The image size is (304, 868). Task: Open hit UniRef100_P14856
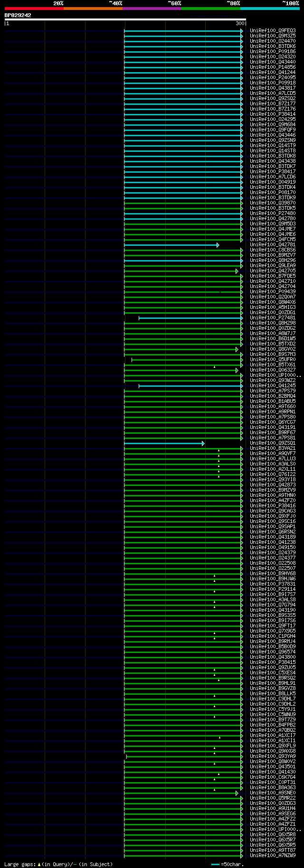coord(273,67)
